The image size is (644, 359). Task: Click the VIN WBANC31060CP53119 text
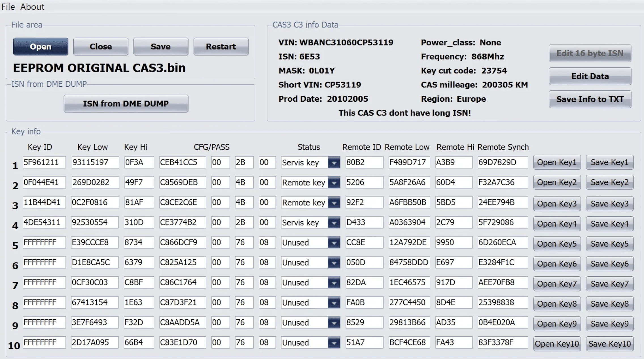pos(336,42)
